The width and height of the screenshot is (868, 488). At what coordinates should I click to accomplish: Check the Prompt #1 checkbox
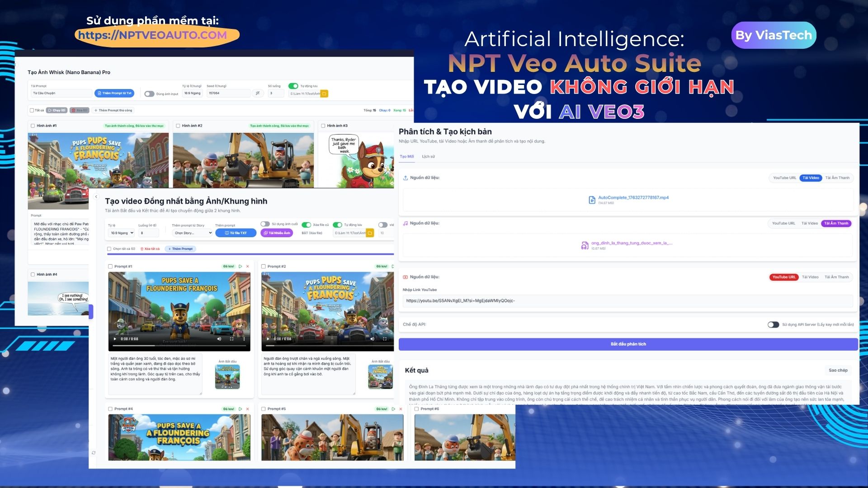click(110, 267)
